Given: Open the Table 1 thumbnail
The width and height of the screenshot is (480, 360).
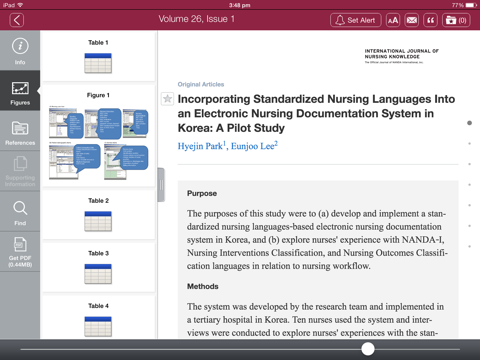Looking at the screenshot, I should point(98,63).
